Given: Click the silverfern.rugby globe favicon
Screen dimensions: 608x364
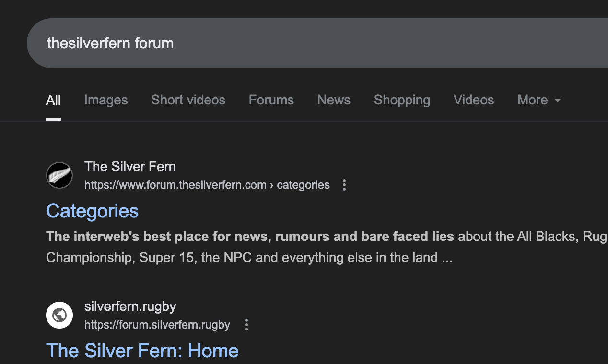Looking at the screenshot, I should pos(59,315).
